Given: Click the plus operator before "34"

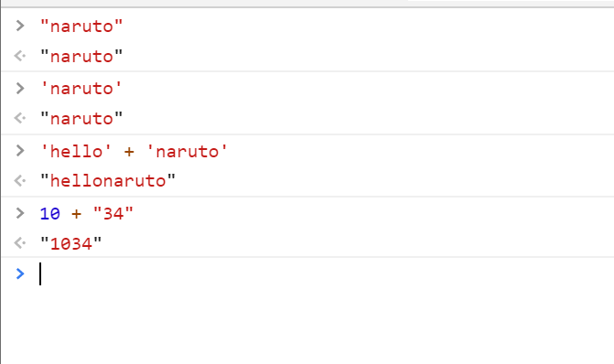Looking at the screenshot, I should [76, 214].
